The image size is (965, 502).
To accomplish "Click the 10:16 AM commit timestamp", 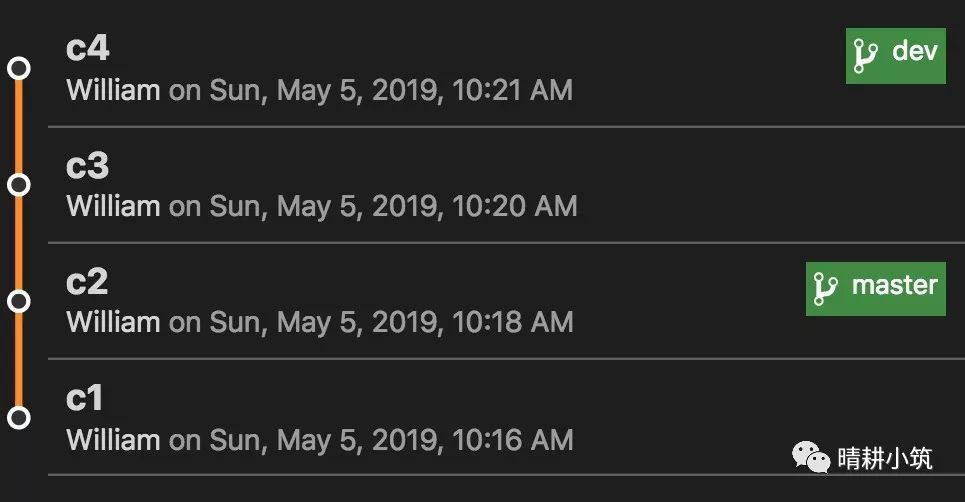I will 513,440.
